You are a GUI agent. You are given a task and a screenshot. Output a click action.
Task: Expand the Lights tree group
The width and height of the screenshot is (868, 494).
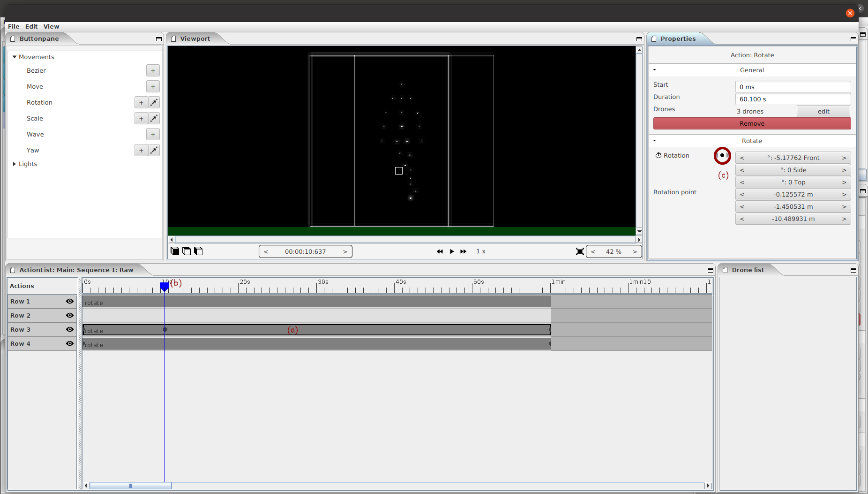coord(15,164)
